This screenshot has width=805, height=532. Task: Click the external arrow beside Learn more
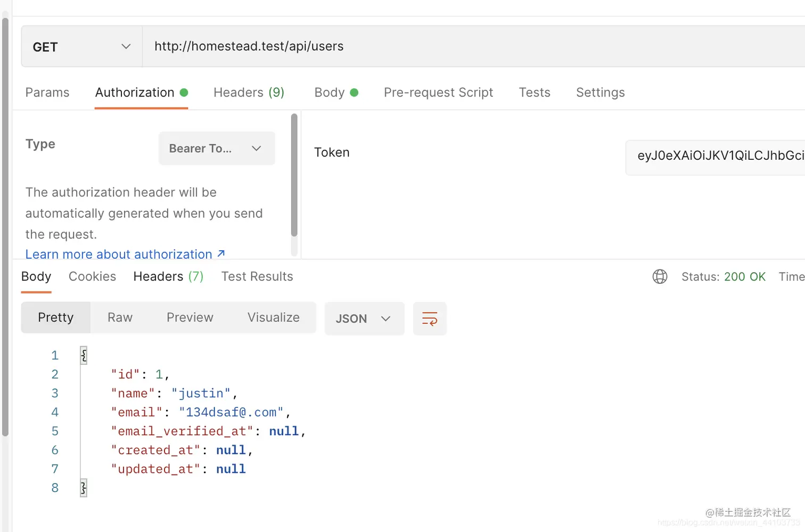pyautogui.click(x=221, y=253)
